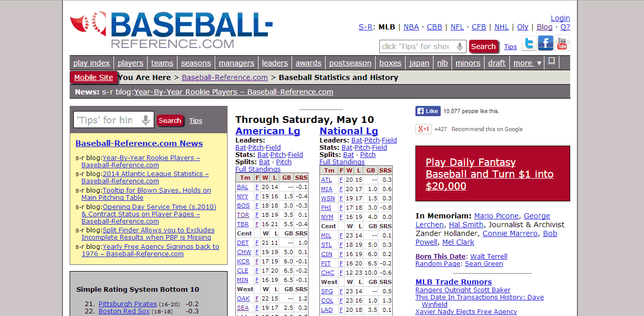Screen dimensions: 644x316
Task: Open Tooltip for Blown Saves blog link
Action: coord(146,194)
